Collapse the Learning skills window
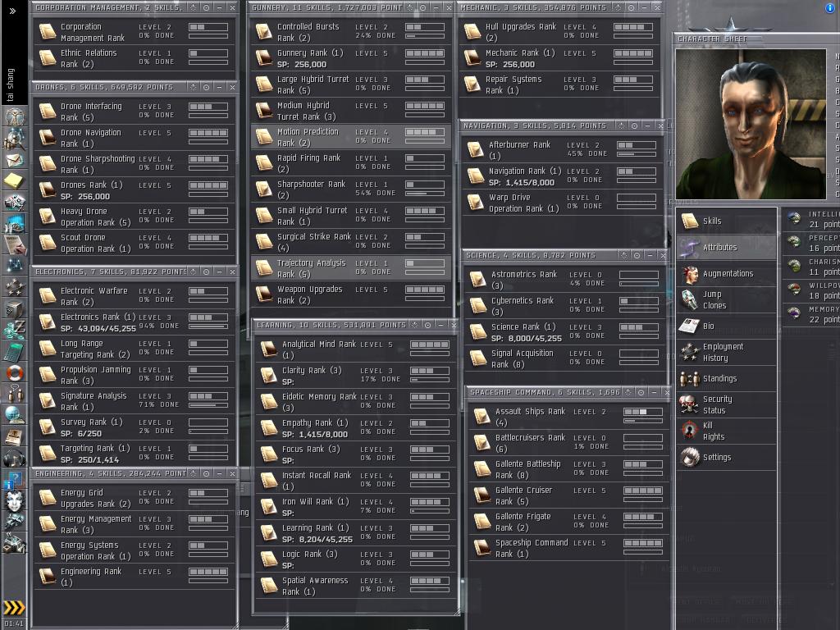Viewport: 840px width, 630px height. point(441,325)
